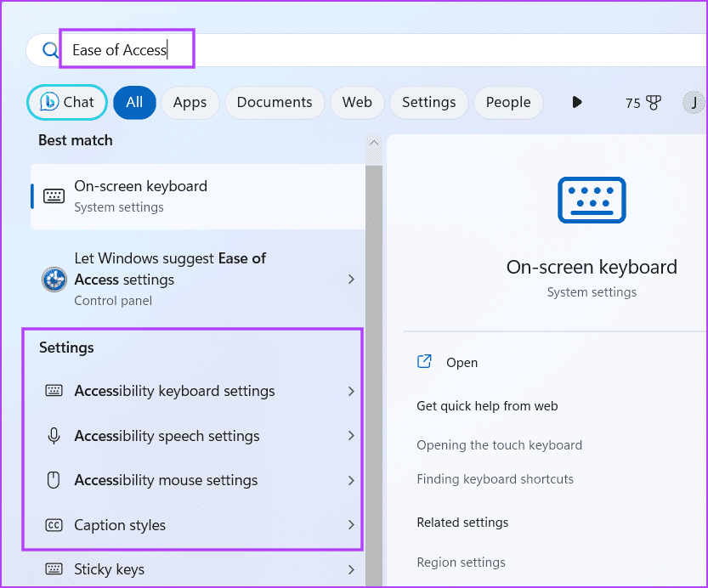Select the Documents filter tab
Screen dimensions: 708x588
pyautogui.click(x=275, y=103)
